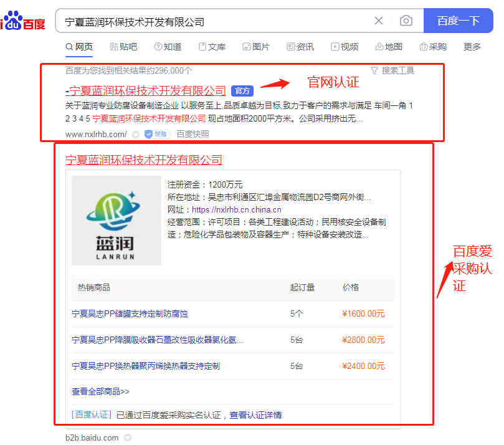Image resolution: width=504 pixels, height=445 pixels.
Task: Open the 视频 tab
Action: (345, 47)
